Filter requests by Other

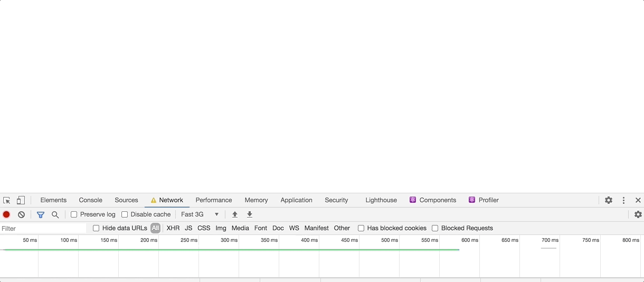[x=342, y=228]
